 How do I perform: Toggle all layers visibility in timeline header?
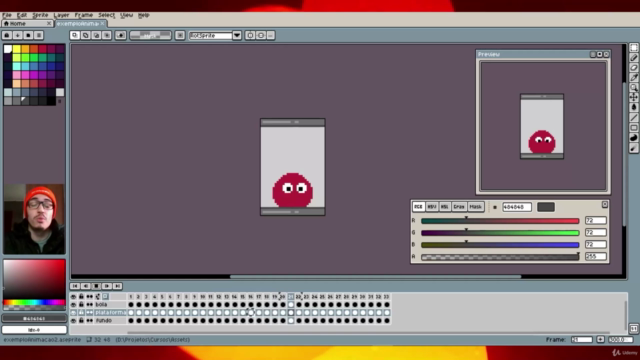point(73,297)
